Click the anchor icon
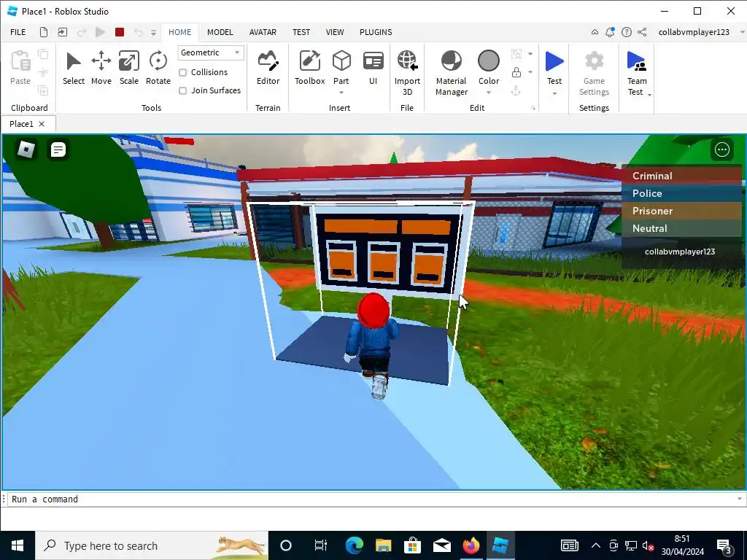This screenshot has height=560, width=747. coord(516,90)
